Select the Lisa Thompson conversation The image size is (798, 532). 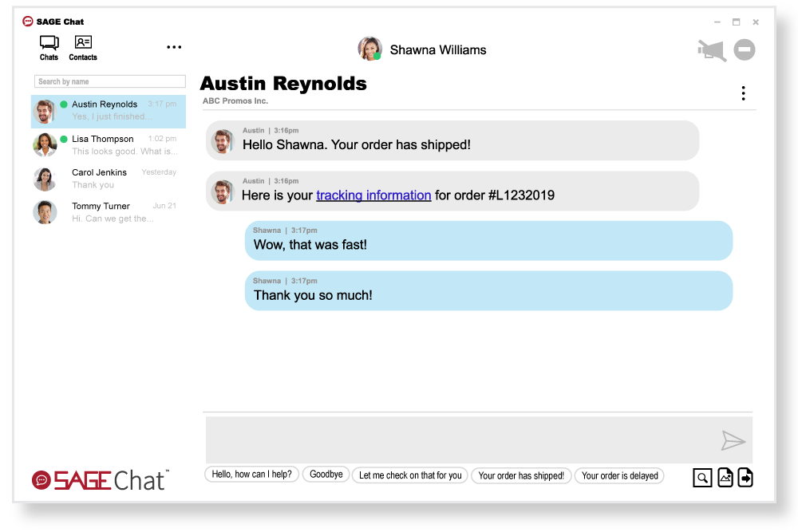pos(109,145)
